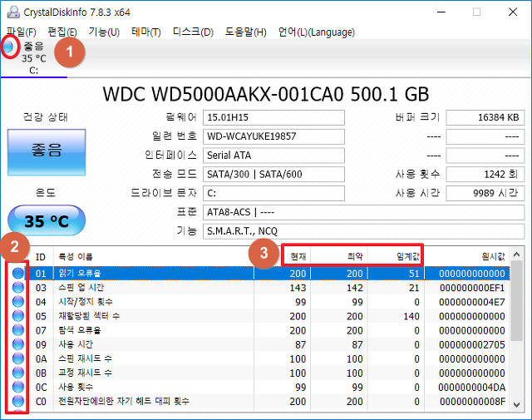This screenshot has height=420, width=532.
Task: Click the CrystalDiskInfo app icon in title bar
Action: point(13,12)
